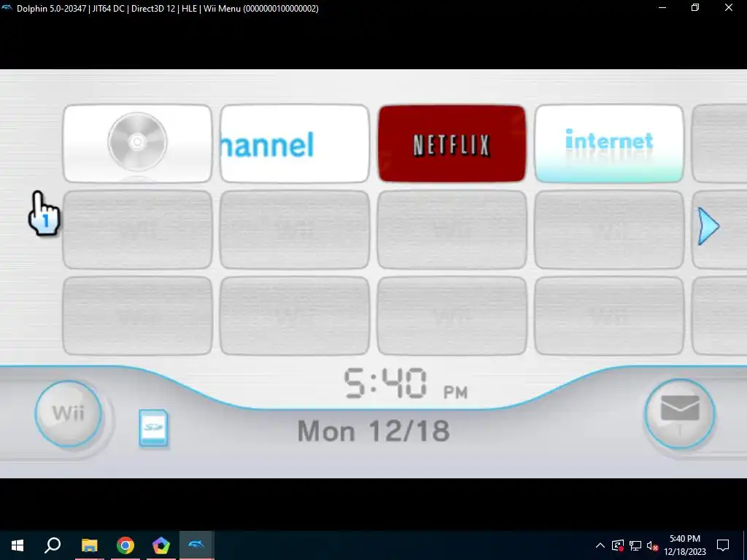The height and width of the screenshot is (560, 747).
Task: Open the Windows Start menu
Action: [x=18, y=545]
